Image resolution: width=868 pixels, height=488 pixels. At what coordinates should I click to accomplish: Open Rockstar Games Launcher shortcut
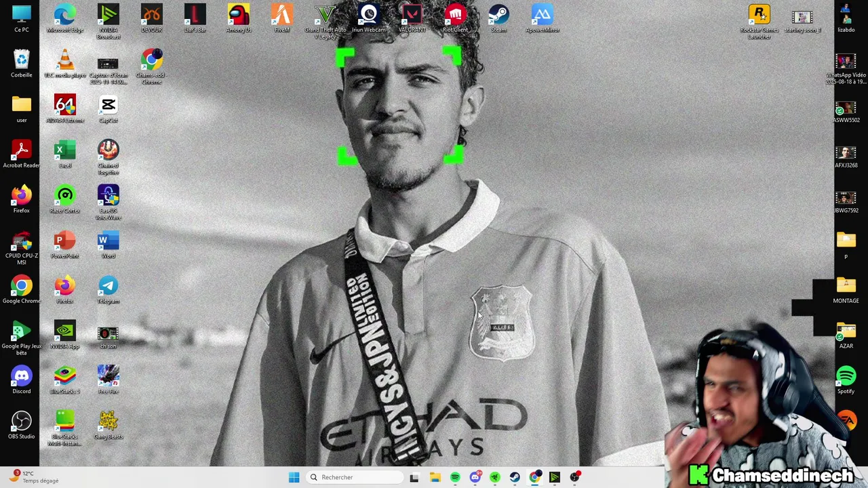[759, 21]
